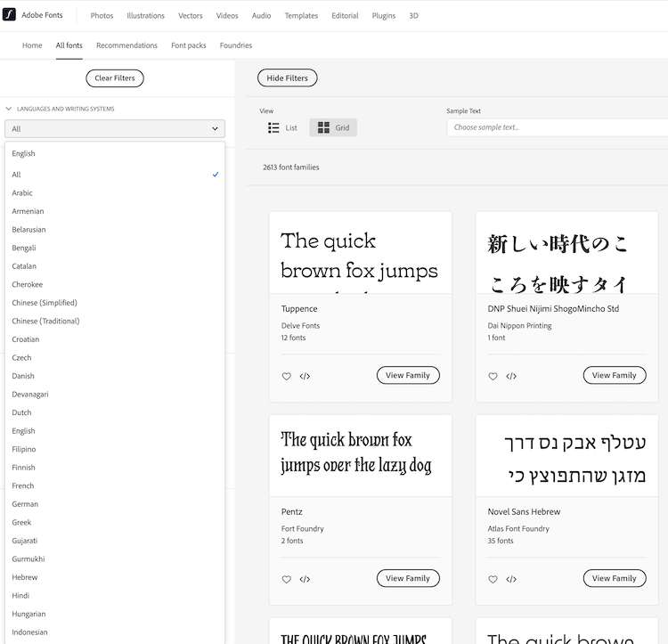This screenshot has width=668, height=644.
Task: Favorite DNP Shuei Nijimi ShogoMincho Std
Action: point(493,376)
